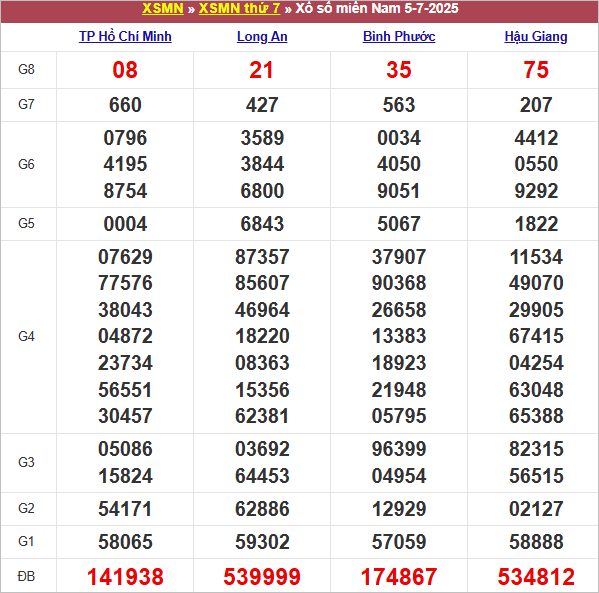Click the G8 row label

pos(26,70)
